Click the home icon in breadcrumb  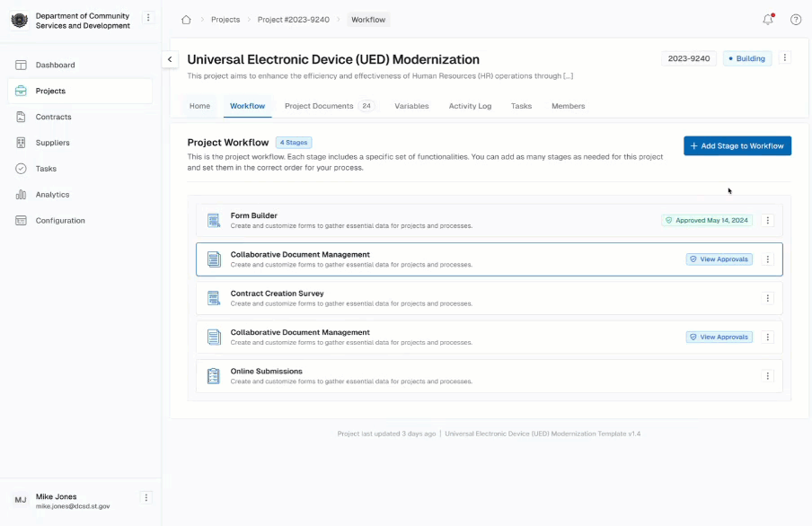coord(186,20)
